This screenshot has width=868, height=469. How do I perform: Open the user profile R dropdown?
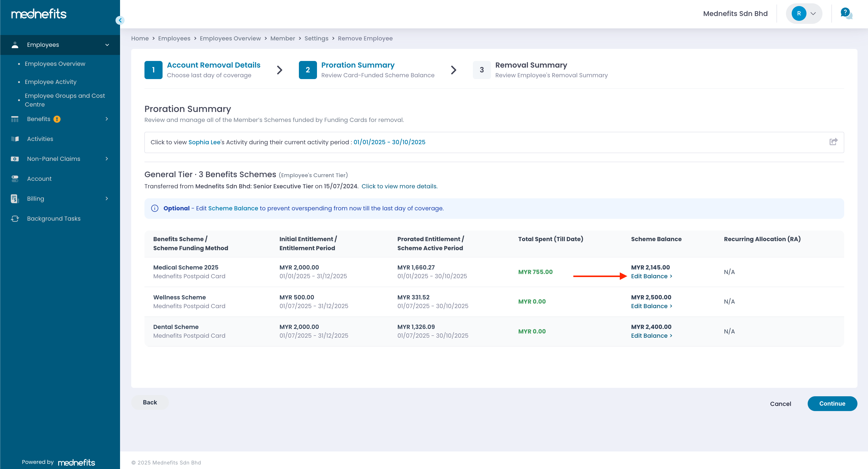pos(804,14)
